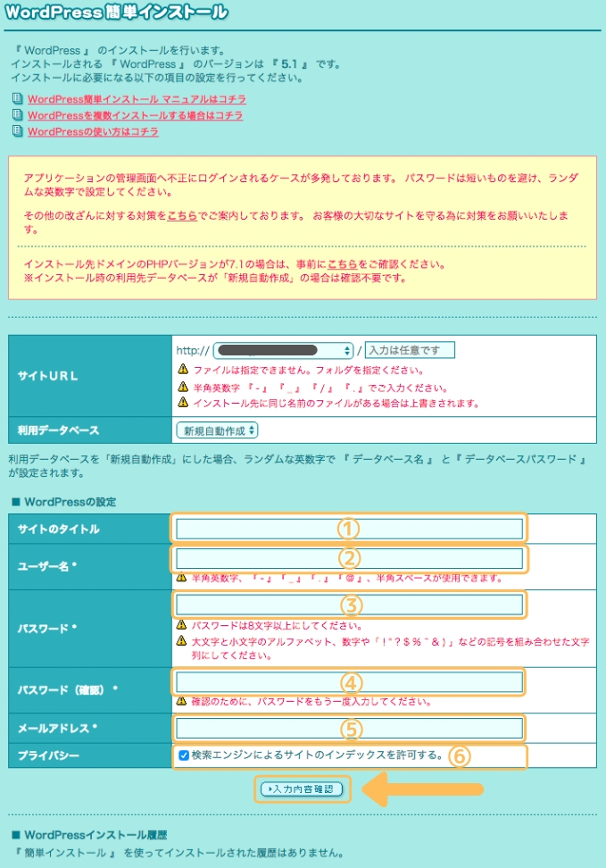Open WordPressを複数インストールする場合 link
The height and width of the screenshot is (868, 606).
click(135, 116)
